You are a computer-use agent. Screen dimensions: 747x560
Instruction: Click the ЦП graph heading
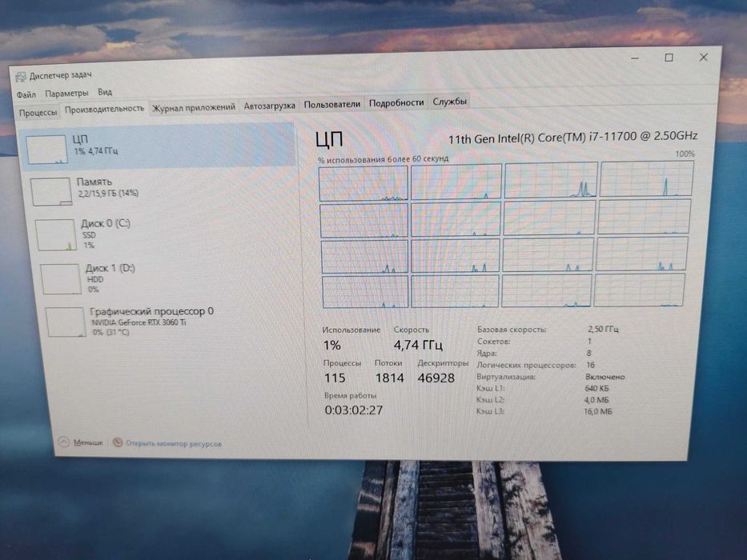329,139
